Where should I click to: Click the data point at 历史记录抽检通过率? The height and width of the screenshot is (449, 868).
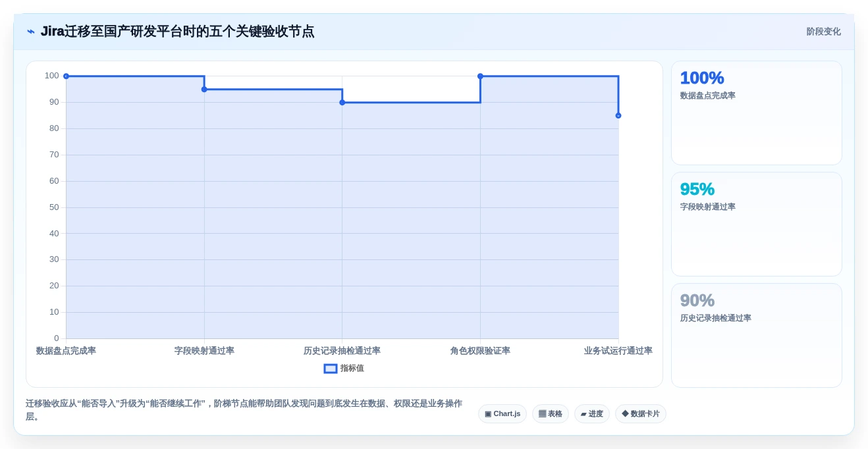point(342,103)
